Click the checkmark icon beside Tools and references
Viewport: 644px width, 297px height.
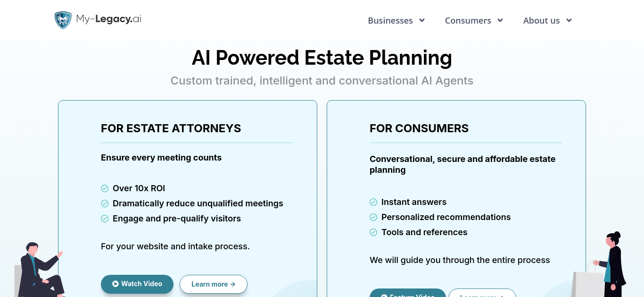coord(373,232)
